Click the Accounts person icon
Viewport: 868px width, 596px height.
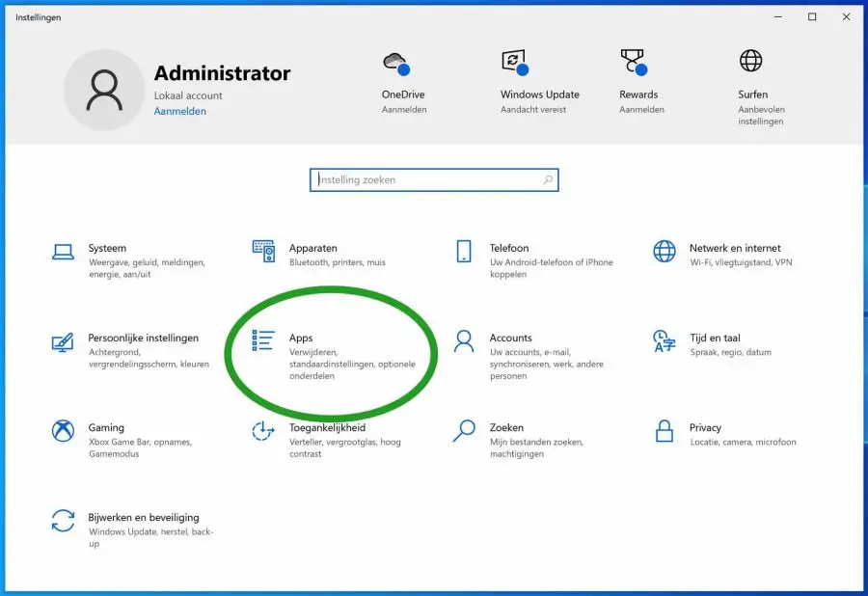pos(464,341)
